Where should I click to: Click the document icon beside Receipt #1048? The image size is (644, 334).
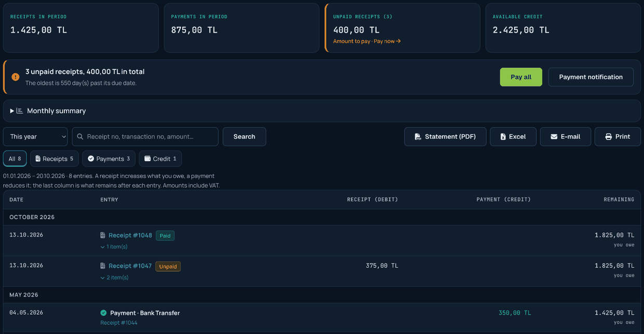[x=103, y=235]
